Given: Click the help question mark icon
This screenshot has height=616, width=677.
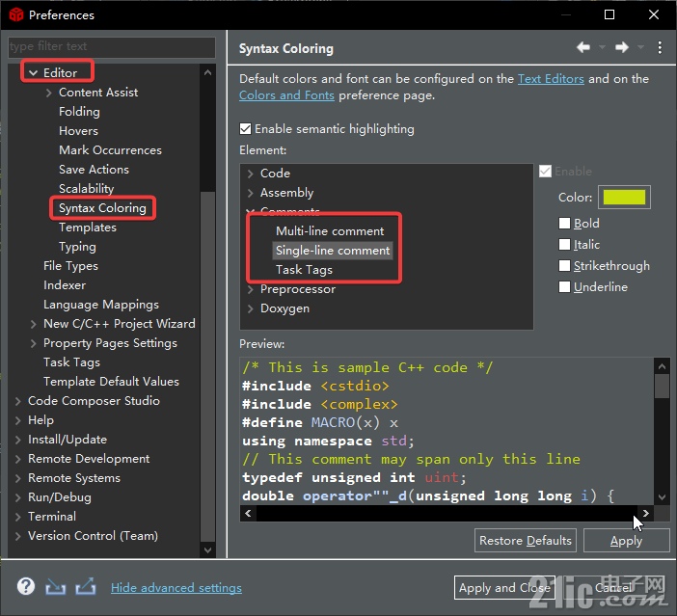Looking at the screenshot, I should tap(26, 587).
